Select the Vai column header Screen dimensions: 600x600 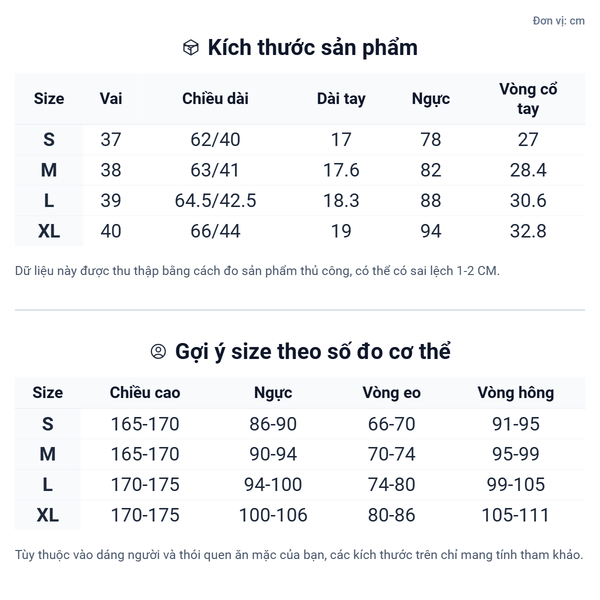click(111, 99)
